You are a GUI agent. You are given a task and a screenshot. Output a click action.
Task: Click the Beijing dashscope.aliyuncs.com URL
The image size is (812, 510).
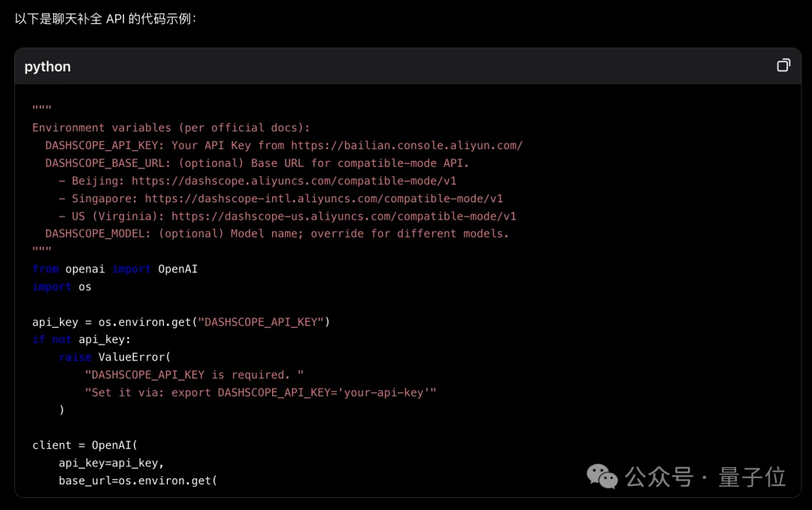tap(294, 181)
